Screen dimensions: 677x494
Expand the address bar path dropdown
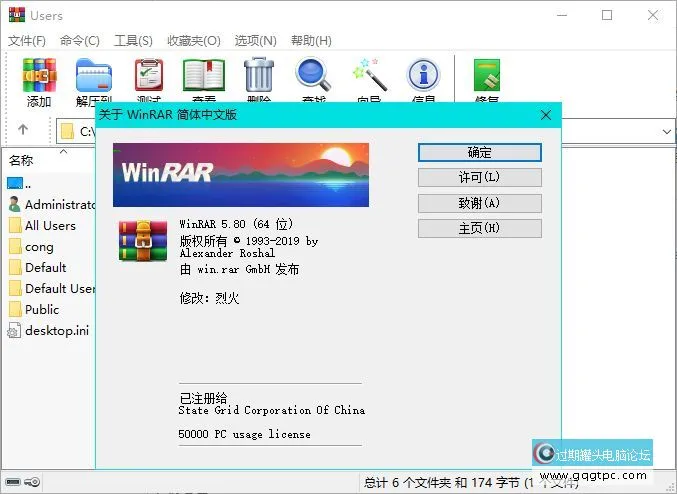click(x=667, y=131)
